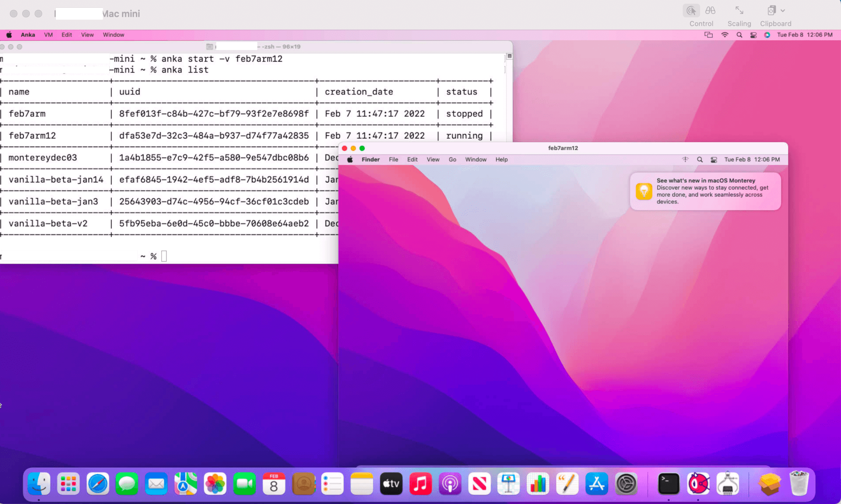Open Trash in the Dock
The height and width of the screenshot is (504, 841).
coord(799,483)
